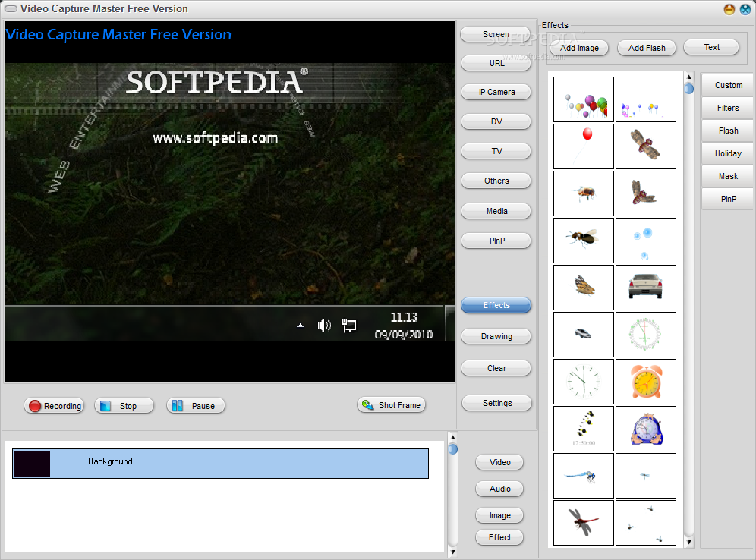The image size is (756, 560).
Task: Click the network icon in preview tray
Action: [349, 326]
